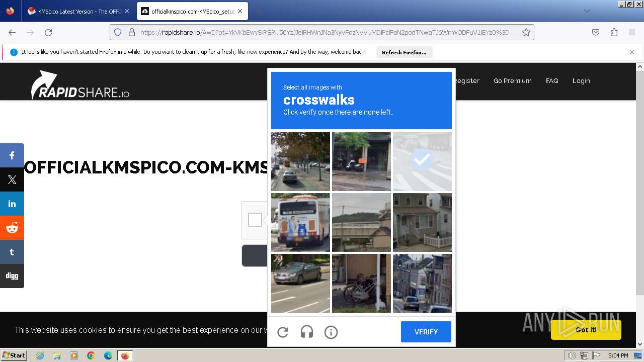Select captcha tile showing the bus
The height and width of the screenshot is (362, 644).
[300, 222]
